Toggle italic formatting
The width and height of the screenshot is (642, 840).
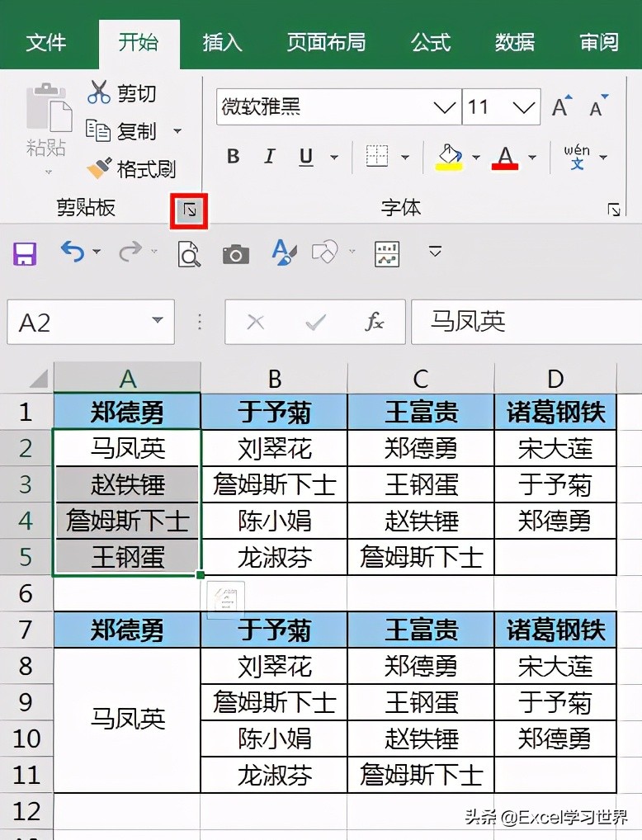pyautogui.click(x=270, y=157)
